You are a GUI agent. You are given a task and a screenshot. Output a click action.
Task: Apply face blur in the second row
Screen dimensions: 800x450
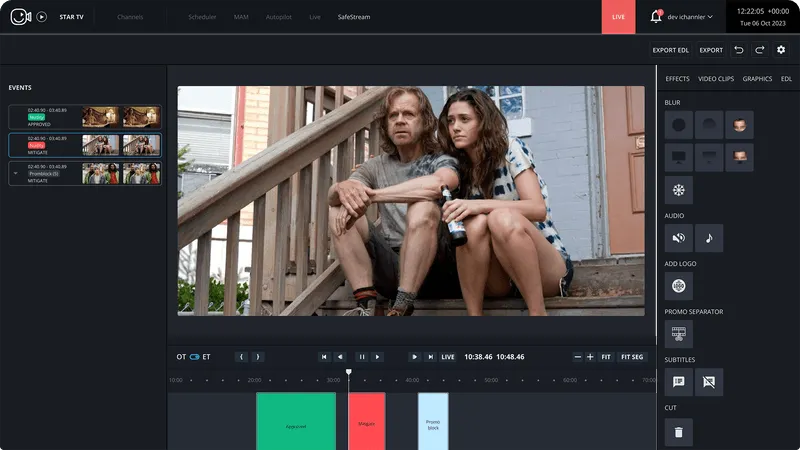(739, 158)
